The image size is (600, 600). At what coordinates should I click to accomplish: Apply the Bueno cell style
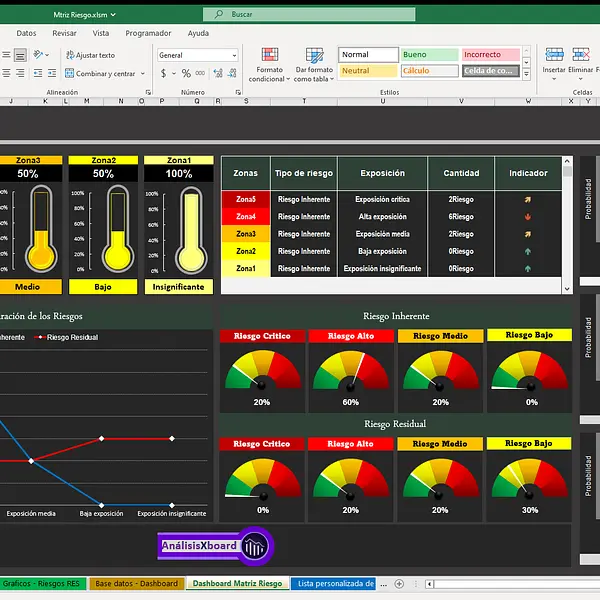pos(430,55)
